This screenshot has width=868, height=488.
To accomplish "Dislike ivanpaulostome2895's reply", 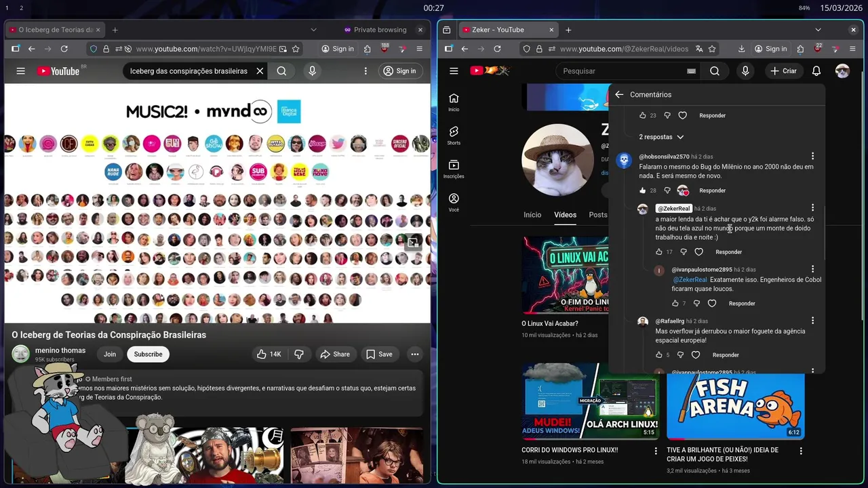I will (x=696, y=304).
